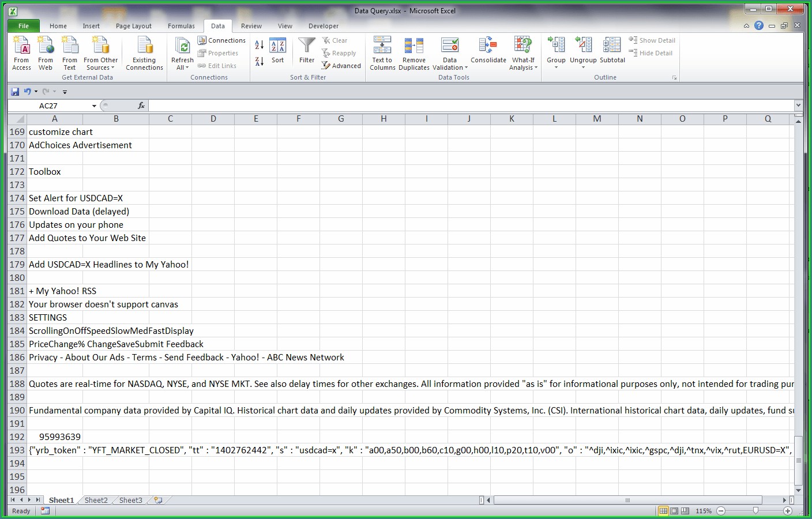The width and height of the screenshot is (812, 519).
Task: Open Text to Columns wizard
Action: [382, 53]
